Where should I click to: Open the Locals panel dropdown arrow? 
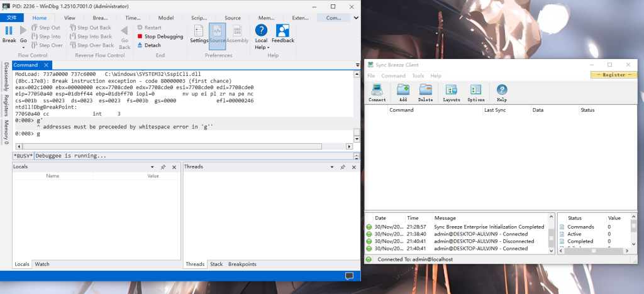153,167
